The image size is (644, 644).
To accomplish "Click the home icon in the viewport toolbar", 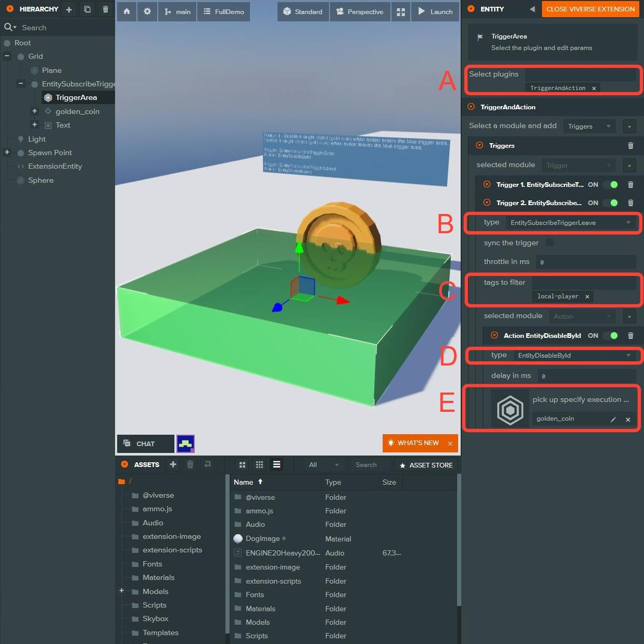I will pos(127,11).
